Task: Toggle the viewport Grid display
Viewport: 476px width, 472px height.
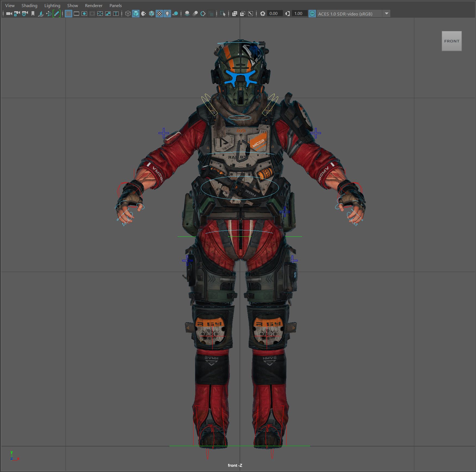Action: tap(69, 14)
